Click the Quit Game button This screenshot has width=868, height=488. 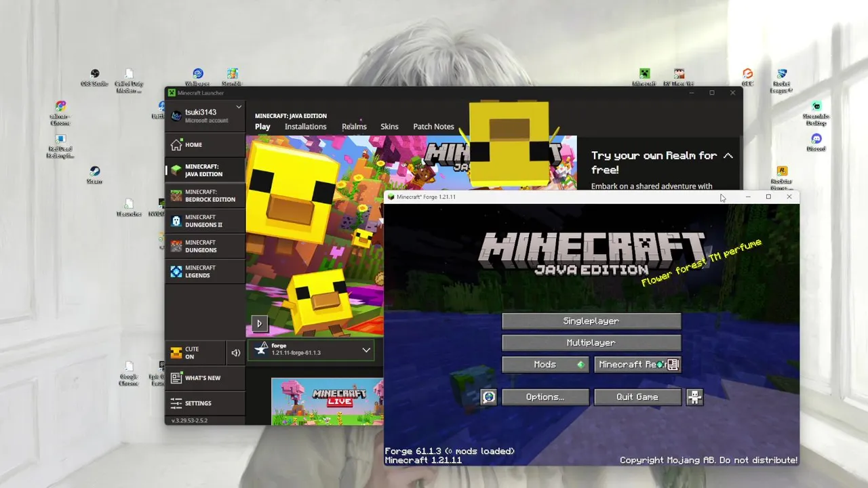point(637,397)
